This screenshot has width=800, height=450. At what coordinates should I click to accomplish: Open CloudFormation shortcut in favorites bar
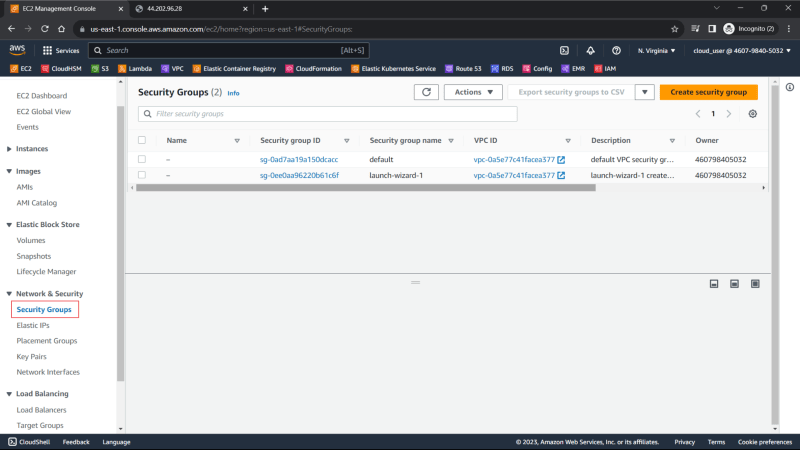point(314,68)
